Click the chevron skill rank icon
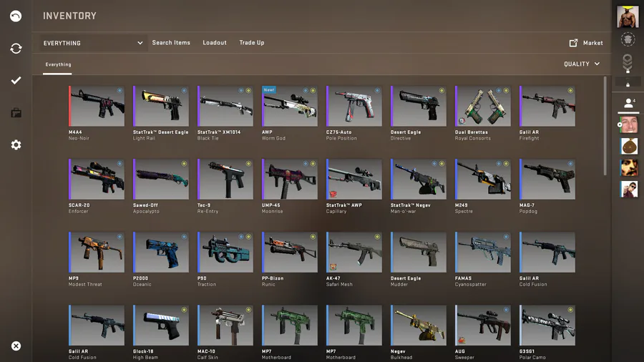The width and height of the screenshot is (644, 362). (628, 63)
